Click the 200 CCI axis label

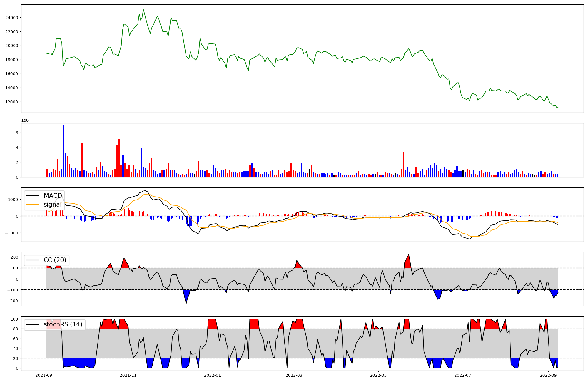tap(14, 257)
